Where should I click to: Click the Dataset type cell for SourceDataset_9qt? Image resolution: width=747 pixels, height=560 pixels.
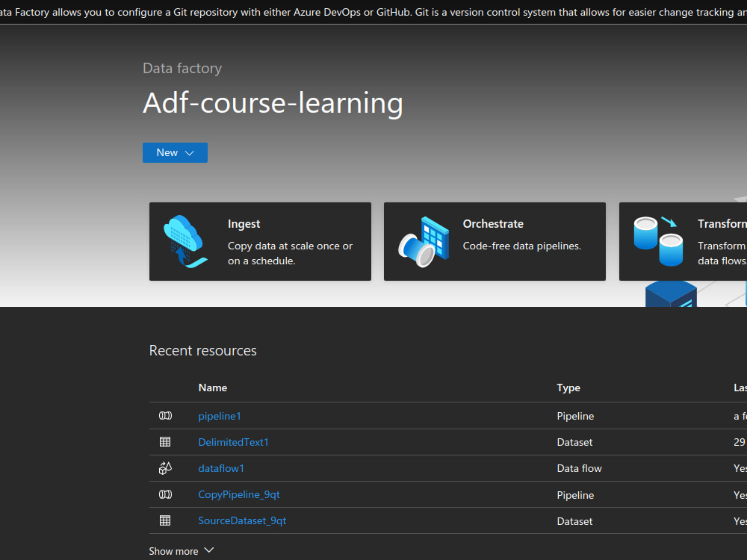[574, 521]
